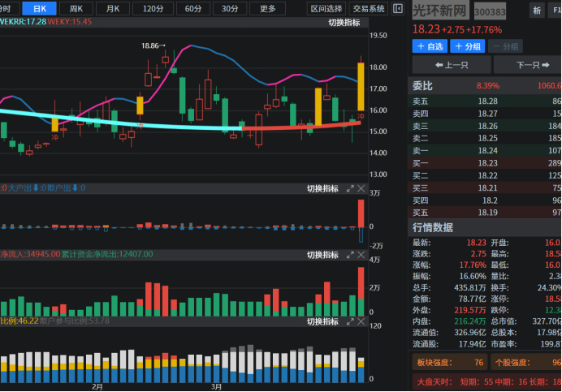Expand the capital flow sub-chart panel

351,255
